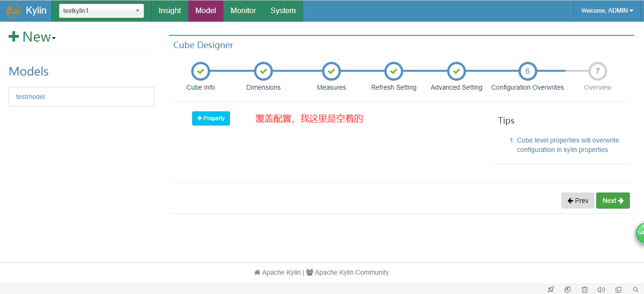This screenshot has height=294, width=644.
Task: Go to the Insight tab
Action: (169, 10)
